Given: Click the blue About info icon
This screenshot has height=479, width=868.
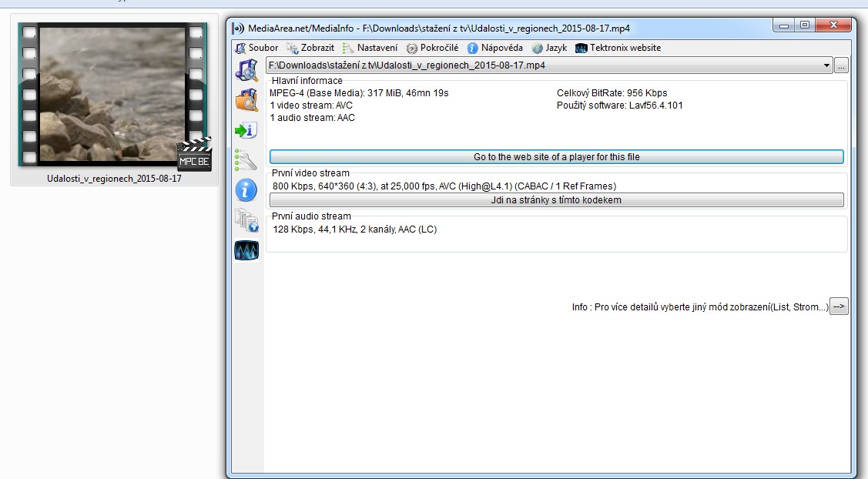Looking at the screenshot, I should pos(246,190).
